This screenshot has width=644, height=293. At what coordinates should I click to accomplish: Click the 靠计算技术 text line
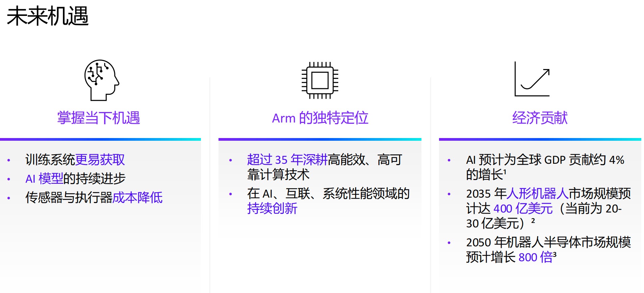point(278,175)
